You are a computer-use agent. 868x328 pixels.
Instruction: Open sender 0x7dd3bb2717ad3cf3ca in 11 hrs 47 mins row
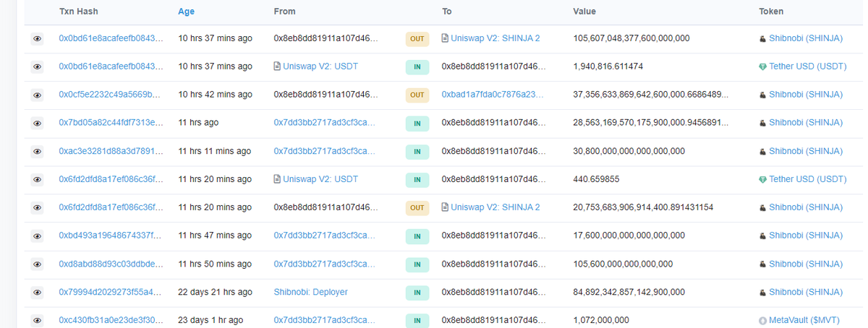pos(325,236)
